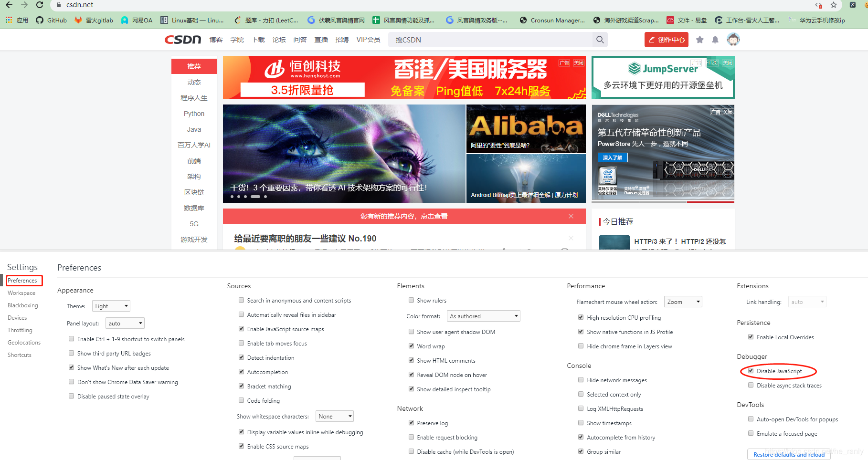
Task: Open the GitHub bookmark in the bookmarks bar
Action: point(51,20)
